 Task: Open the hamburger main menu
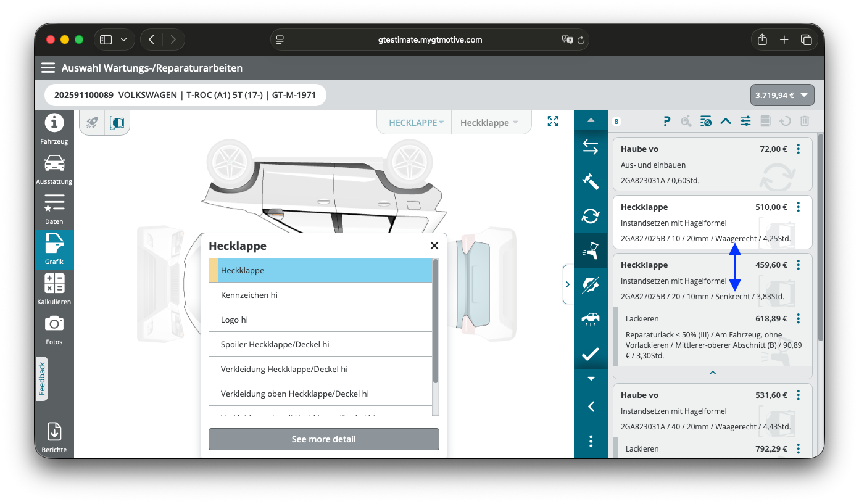[48, 68]
